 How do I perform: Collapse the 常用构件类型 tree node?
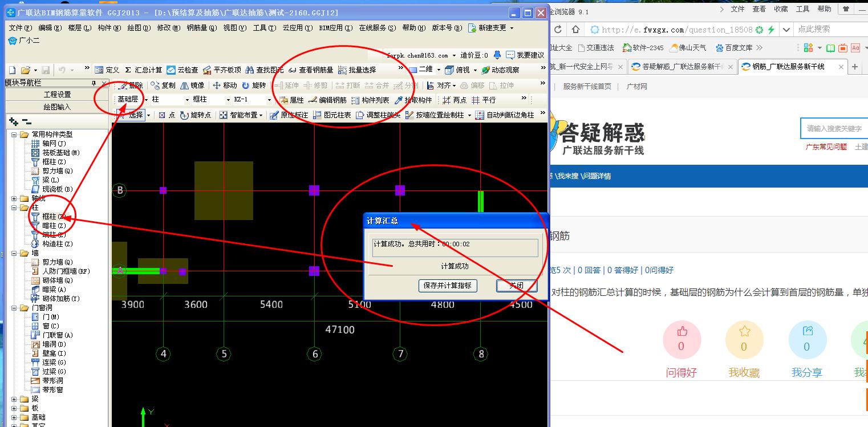(x=14, y=135)
